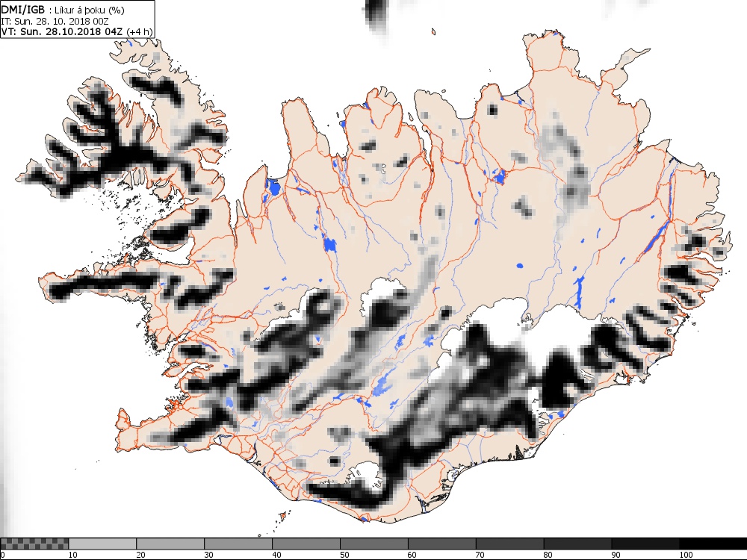This screenshot has width=747, height=560.
Task: Click the "IT: Sun. 28. 10. 2018 00Z" line
Action: (x=55, y=22)
